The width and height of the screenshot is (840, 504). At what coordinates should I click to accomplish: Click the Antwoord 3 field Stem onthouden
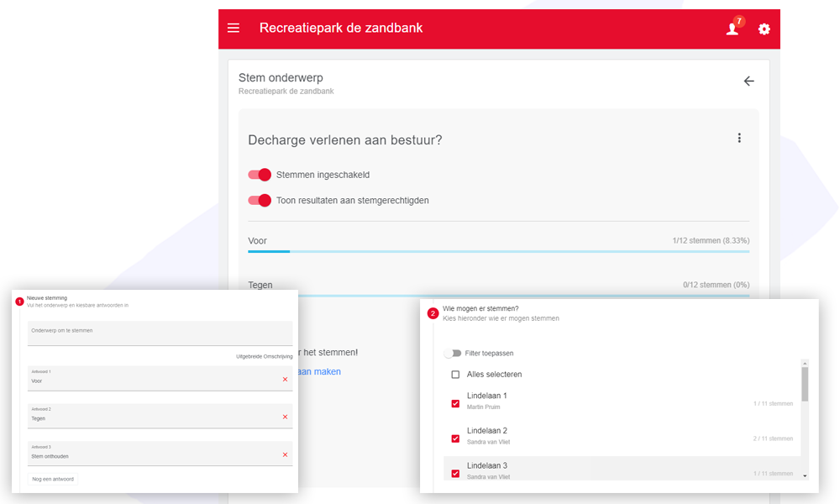tap(160, 454)
